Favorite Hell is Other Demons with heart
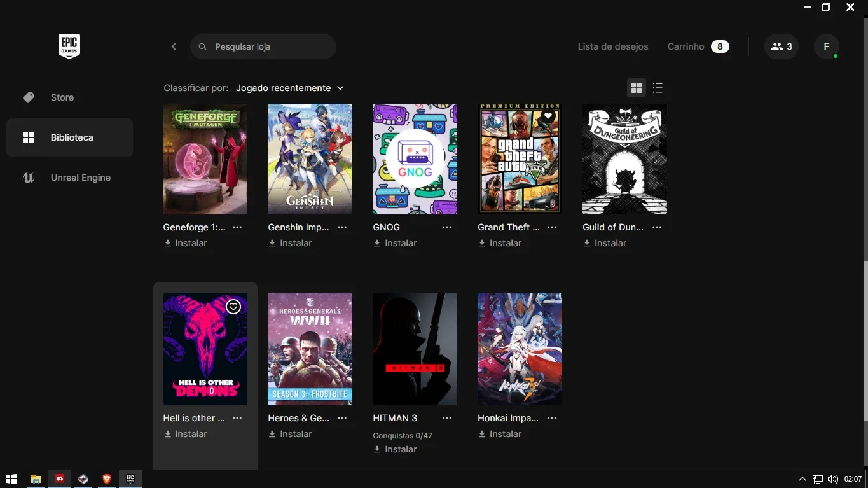This screenshot has width=868, height=488. point(233,307)
